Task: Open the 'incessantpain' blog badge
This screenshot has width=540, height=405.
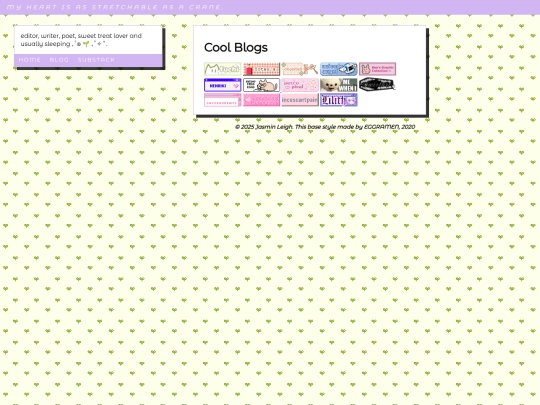Action: pos(300,100)
